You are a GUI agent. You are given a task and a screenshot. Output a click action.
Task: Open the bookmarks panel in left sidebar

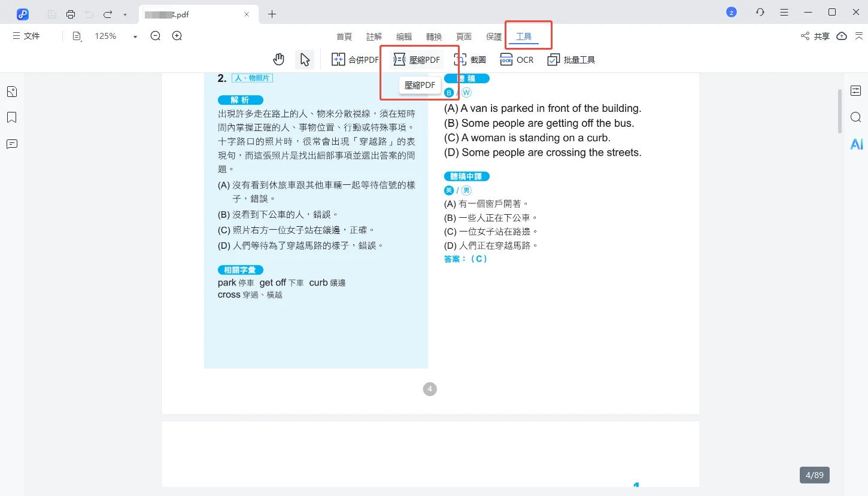pyautogui.click(x=12, y=117)
